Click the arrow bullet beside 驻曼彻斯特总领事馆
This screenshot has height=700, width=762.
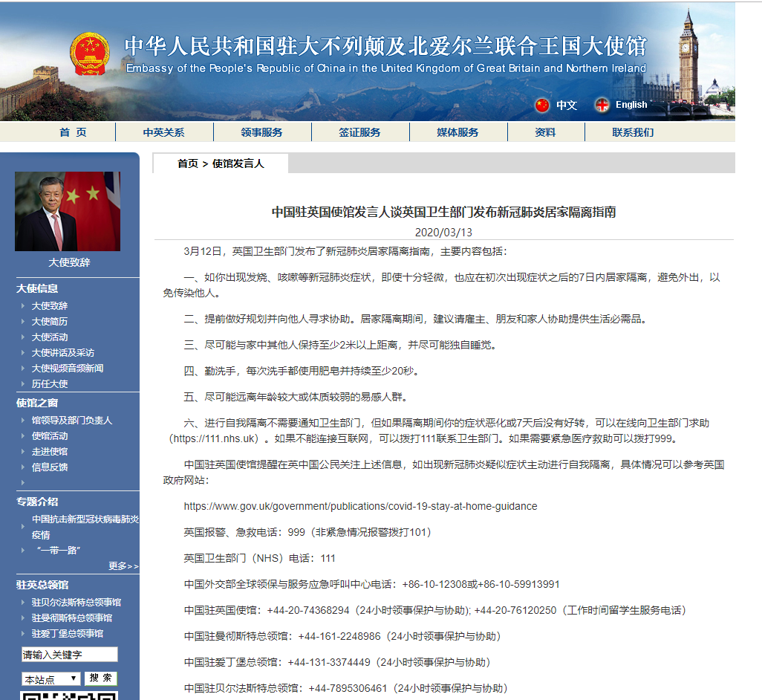pos(24,618)
